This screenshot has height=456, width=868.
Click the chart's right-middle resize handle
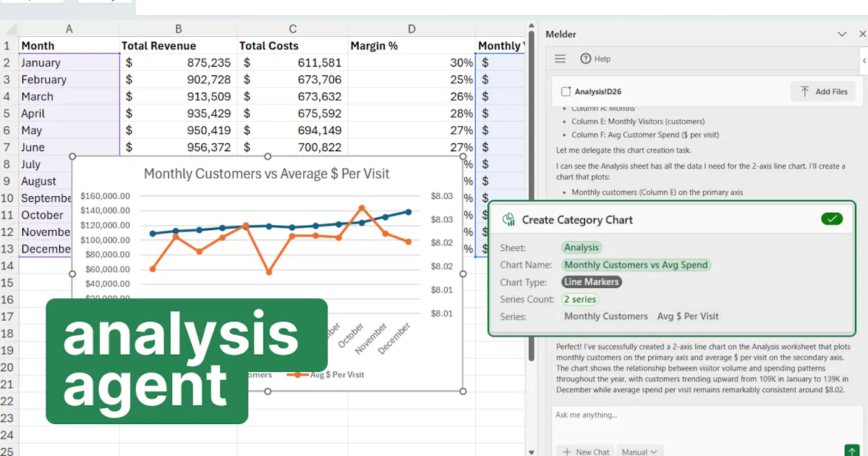coord(463,274)
